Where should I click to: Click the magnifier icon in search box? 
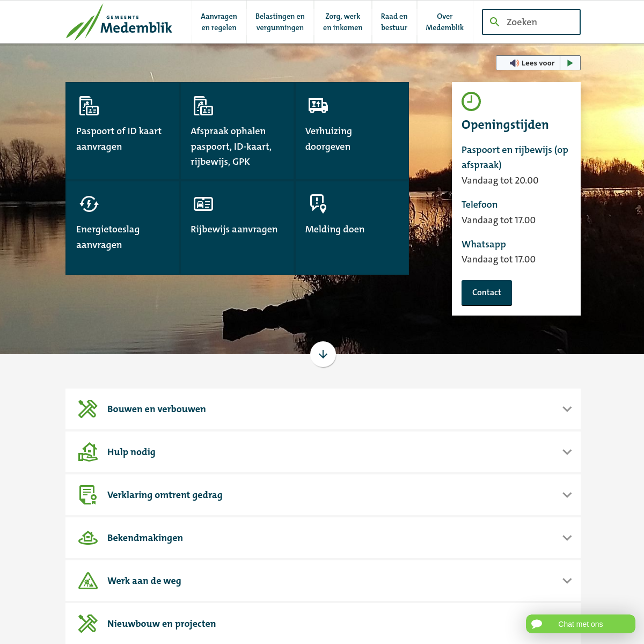[x=495, y=22]
